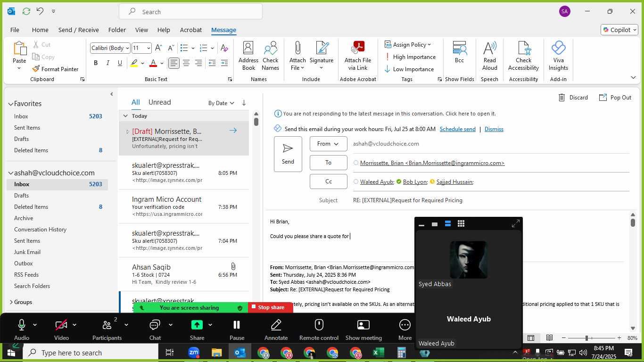This screenshot has height=362, width=644.
Task: Center the text alignment
Action: point(186,63)
